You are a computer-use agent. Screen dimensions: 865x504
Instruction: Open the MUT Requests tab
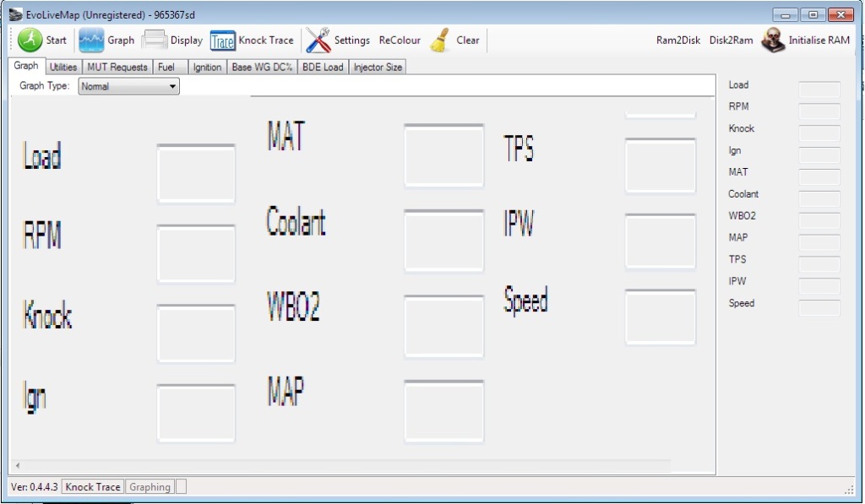[117, 68]
